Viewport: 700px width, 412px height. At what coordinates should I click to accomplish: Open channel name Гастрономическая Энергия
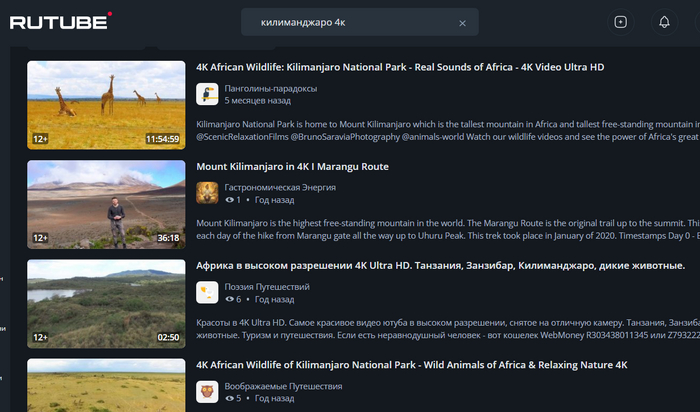(x=280, y=187)
